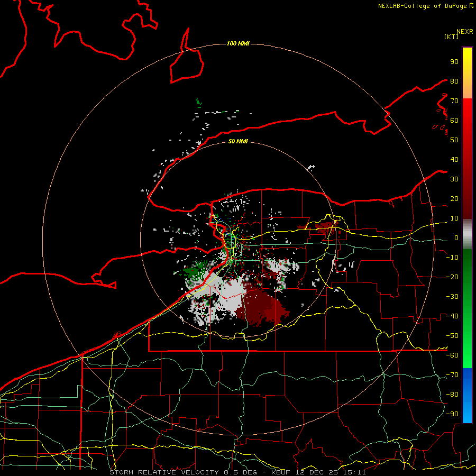Click the 40 value on color scale
This screenshot has height=476, width=476.
coord(454,160)
